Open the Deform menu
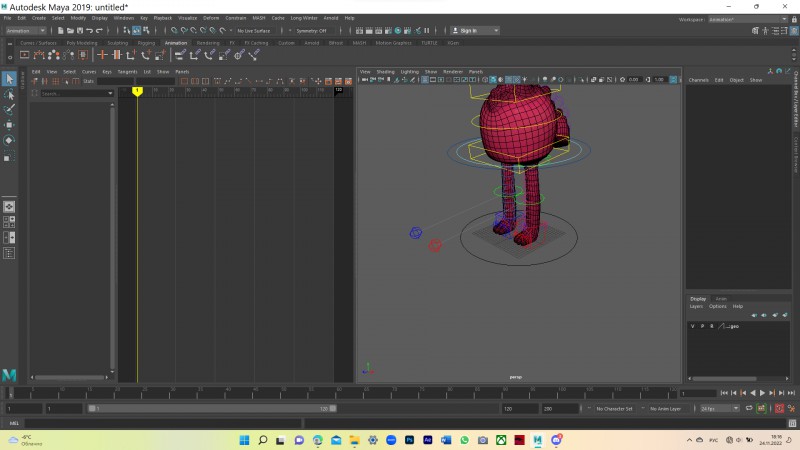 coord(211,18)
